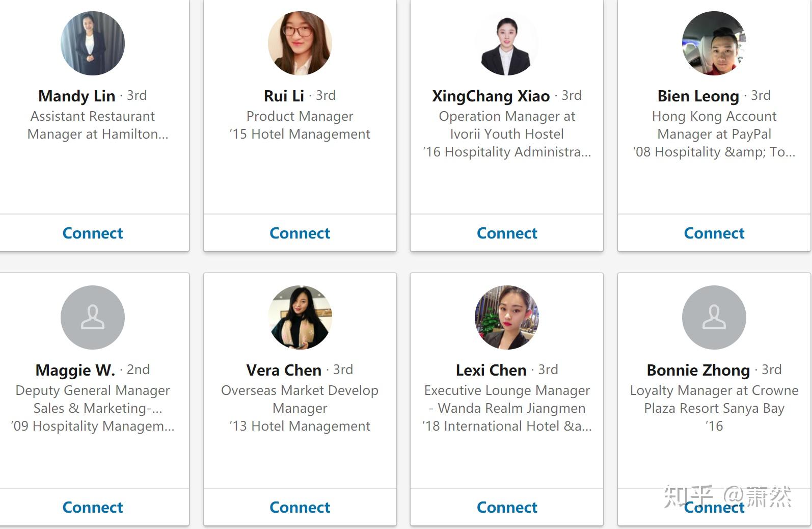
Task: Connect with Vera Chen
Action: point(300,507)
